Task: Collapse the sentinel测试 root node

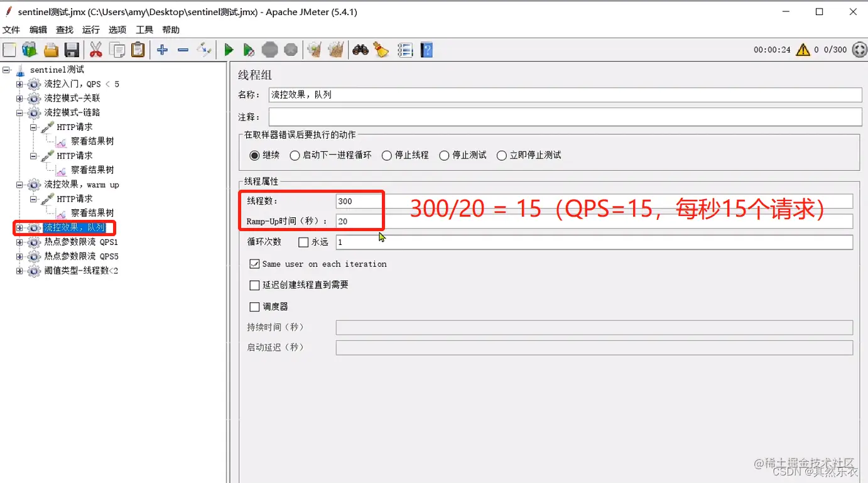Action: click(x=6, y=70)
